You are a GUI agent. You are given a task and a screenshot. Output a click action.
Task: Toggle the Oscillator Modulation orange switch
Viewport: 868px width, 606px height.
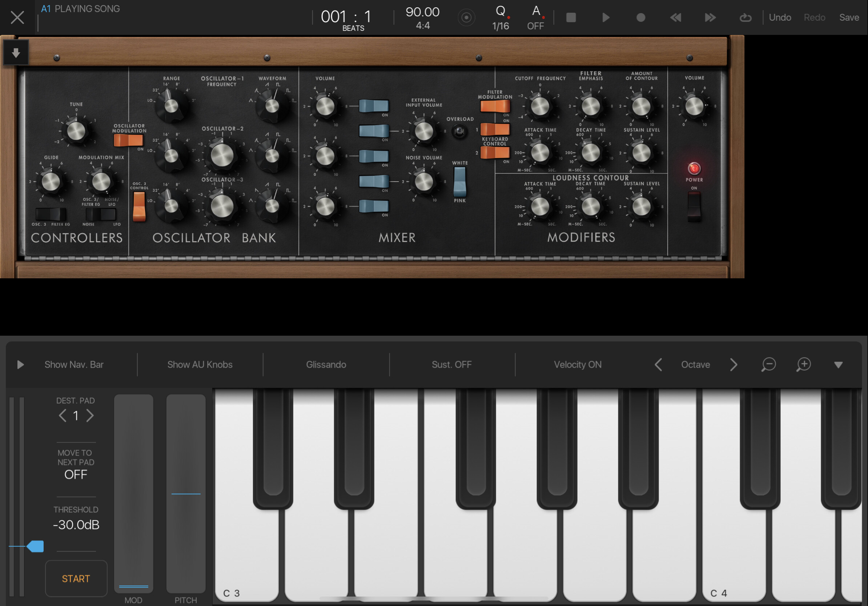click(x=129, y=140)
